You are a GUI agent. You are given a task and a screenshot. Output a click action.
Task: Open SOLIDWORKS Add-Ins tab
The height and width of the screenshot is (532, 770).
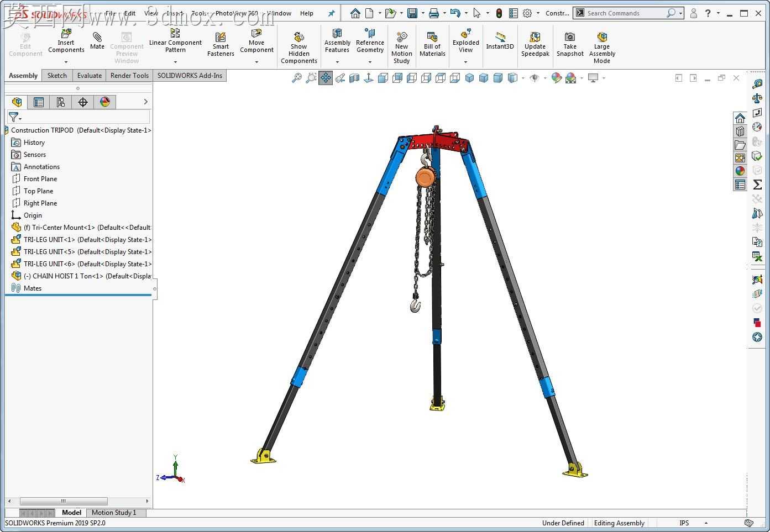[x=190, y=76]
